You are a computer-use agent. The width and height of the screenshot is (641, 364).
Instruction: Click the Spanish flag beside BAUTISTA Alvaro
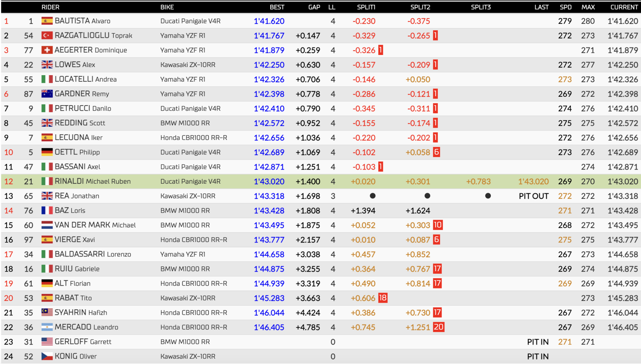coord(47,21)
